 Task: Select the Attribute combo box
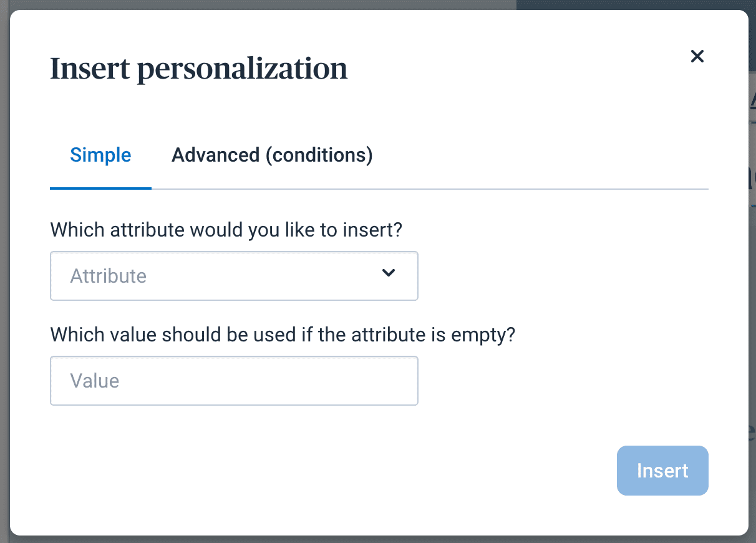coord(234,275)
